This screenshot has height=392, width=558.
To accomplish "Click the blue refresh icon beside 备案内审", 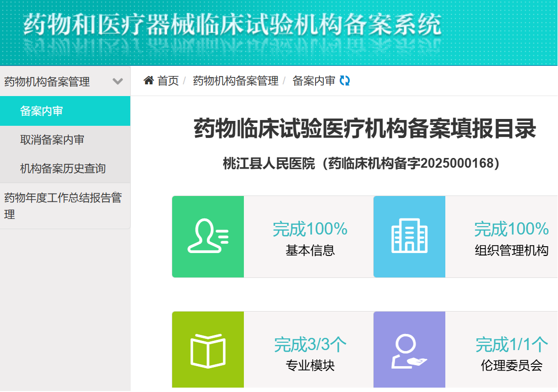I will (345, 81).
